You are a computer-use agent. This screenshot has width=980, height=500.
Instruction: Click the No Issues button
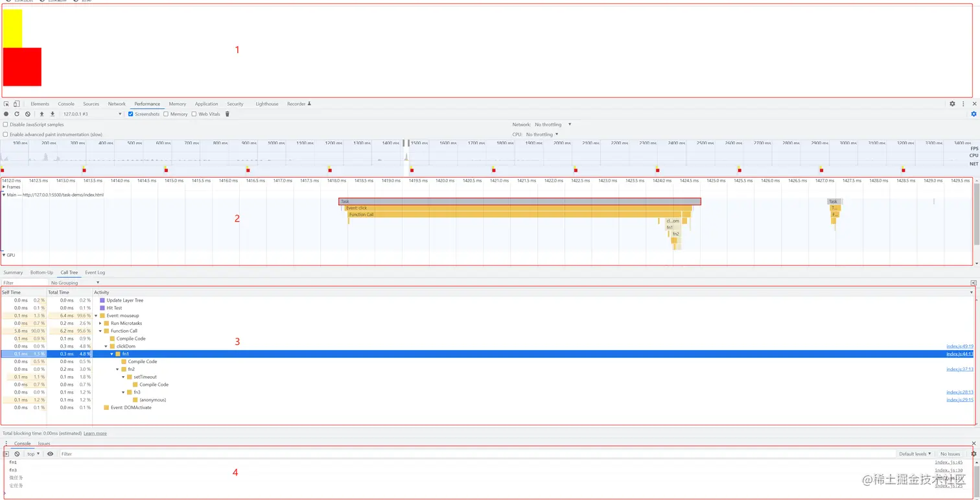(950, 454)
